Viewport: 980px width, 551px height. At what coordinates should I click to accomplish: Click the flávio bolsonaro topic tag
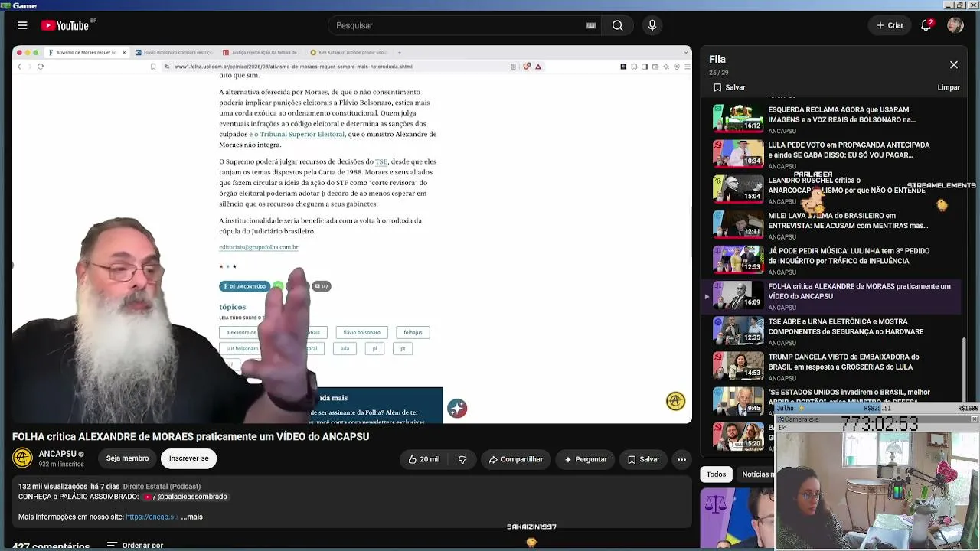click(x=361, y=332)
